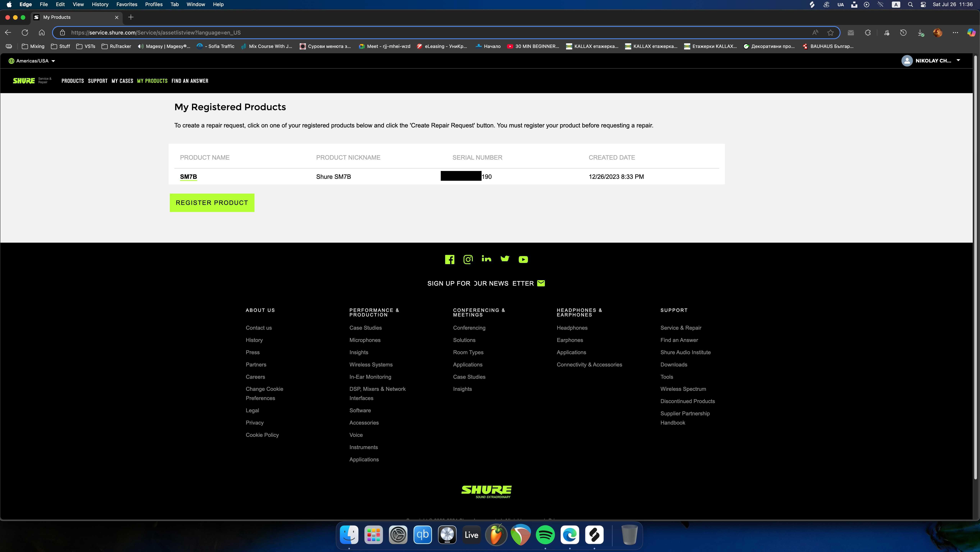The width and height of the screenshot is (980, 552).
Task: Open SM7B product link
Action: click(x=188, y=177)
